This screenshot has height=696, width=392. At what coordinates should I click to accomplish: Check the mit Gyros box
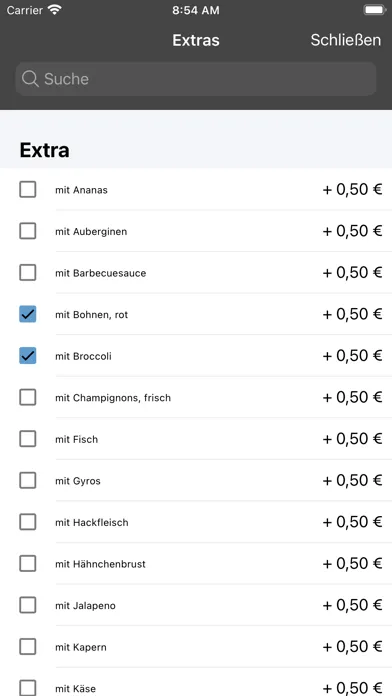28,480
